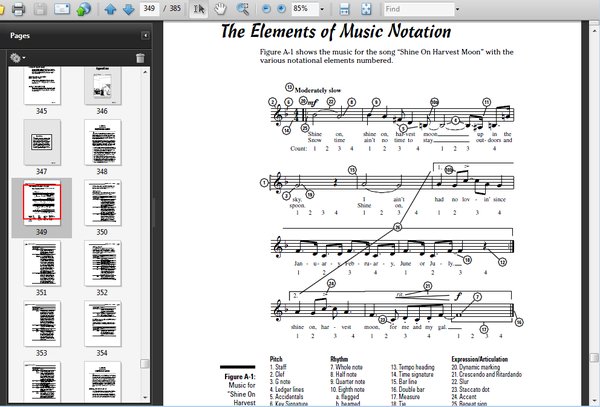Open the zoom level dropdown arrow
This screenshot has height=407, width=600.
tap(322, 9)
